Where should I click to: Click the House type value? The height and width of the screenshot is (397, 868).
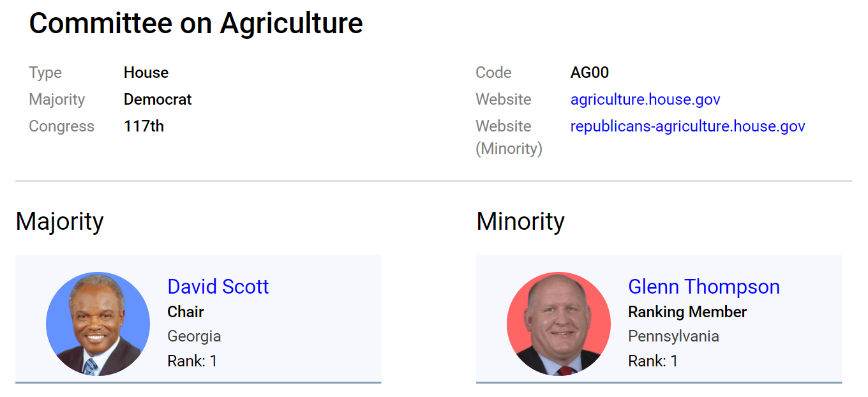tap(146, 73)
